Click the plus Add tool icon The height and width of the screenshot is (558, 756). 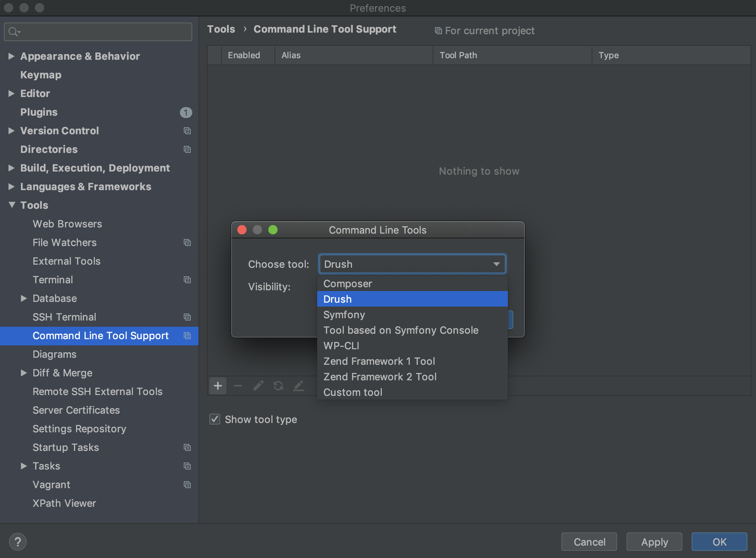pyautogui.click(x=218, y=386)
